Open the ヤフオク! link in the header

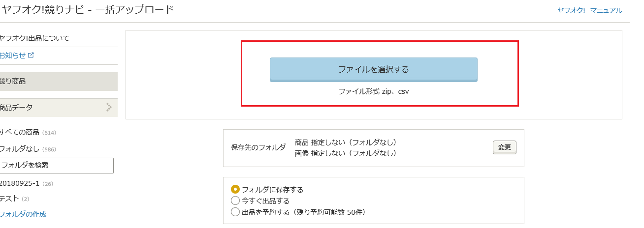[x=571, y=10]
